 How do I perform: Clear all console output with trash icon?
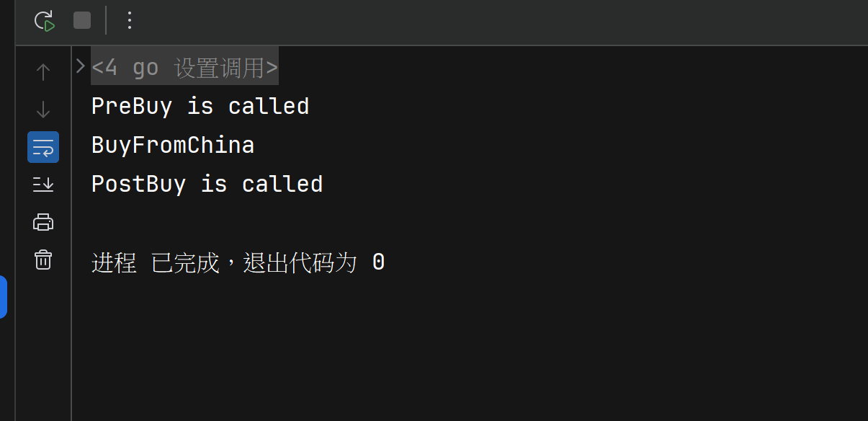coord(43,260)
